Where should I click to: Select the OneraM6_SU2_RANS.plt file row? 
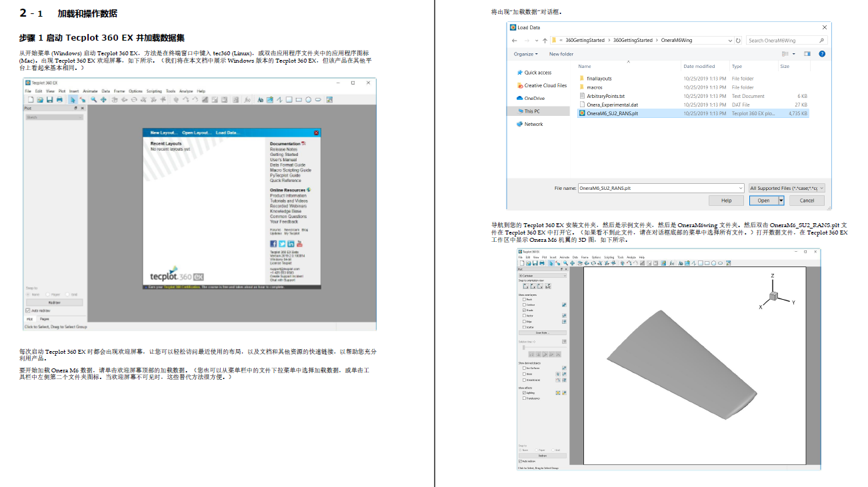(x=693, y=113)
